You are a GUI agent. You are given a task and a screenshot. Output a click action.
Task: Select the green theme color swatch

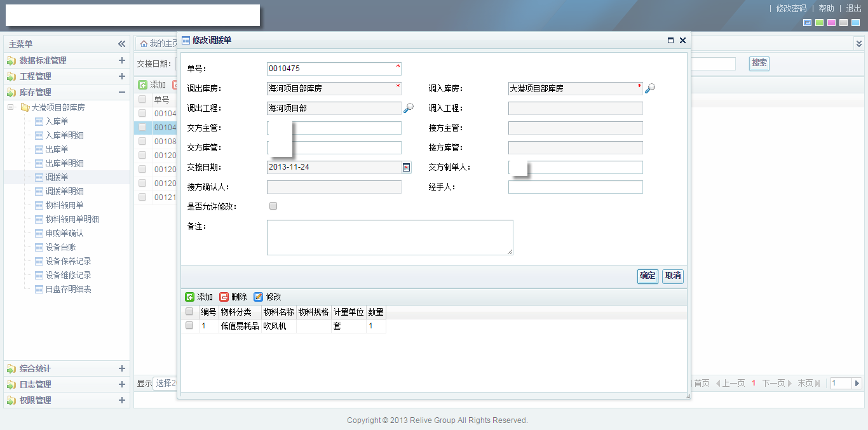(819, 23)
